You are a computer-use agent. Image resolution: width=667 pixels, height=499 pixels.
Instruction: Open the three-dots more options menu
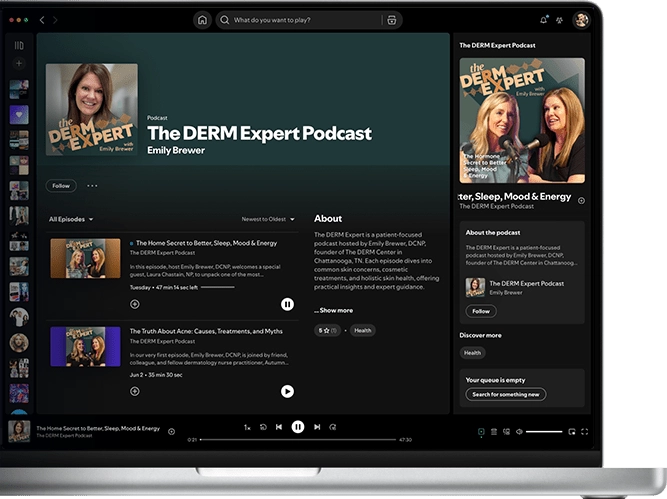[x=92, y=185]
